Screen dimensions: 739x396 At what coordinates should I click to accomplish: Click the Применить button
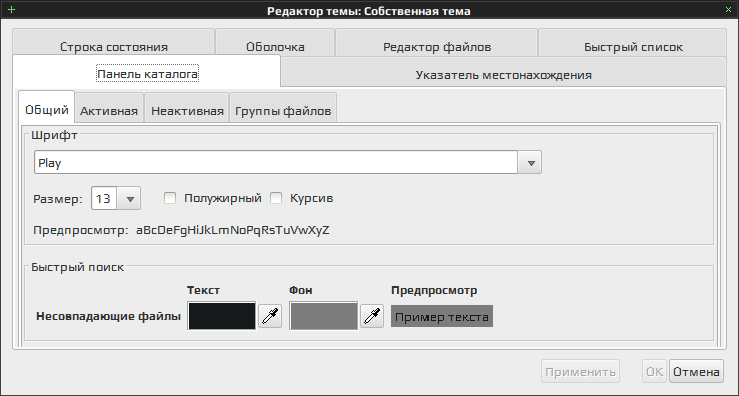(580, 372)
